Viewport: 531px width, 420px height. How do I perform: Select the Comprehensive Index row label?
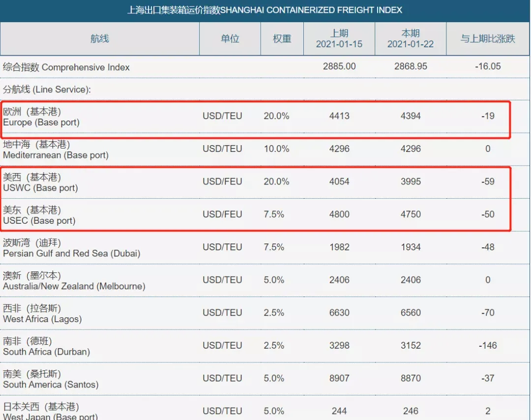66,67
